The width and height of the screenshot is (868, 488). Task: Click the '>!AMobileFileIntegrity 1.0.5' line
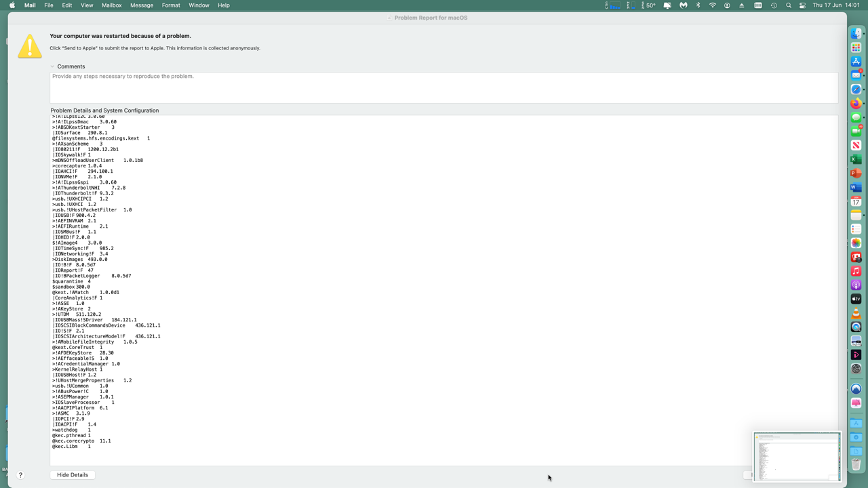tap(95, 342)
